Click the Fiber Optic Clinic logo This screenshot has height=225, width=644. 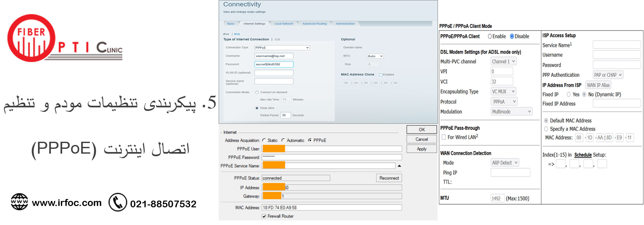coord(64,38)
